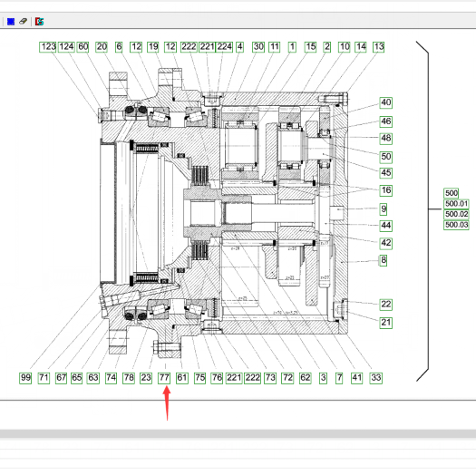Click part label 224 in the top row
This screenshot has width=476, height=475.
224,47
